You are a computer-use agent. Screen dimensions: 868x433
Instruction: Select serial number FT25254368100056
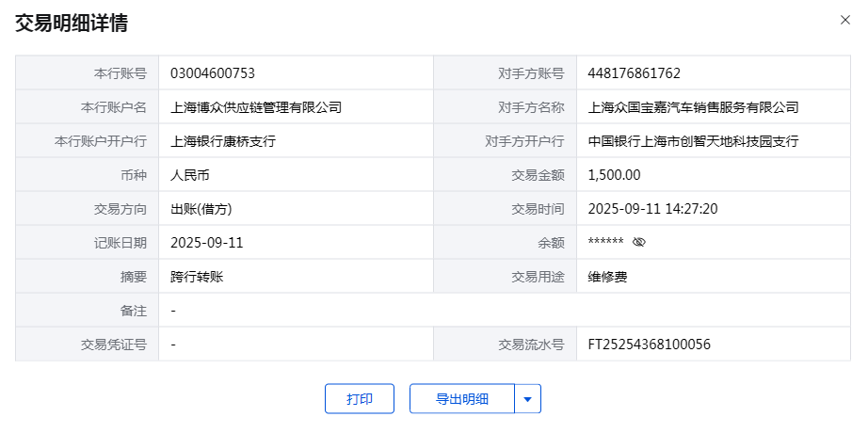pyautogui.click(x=649, y=344)
